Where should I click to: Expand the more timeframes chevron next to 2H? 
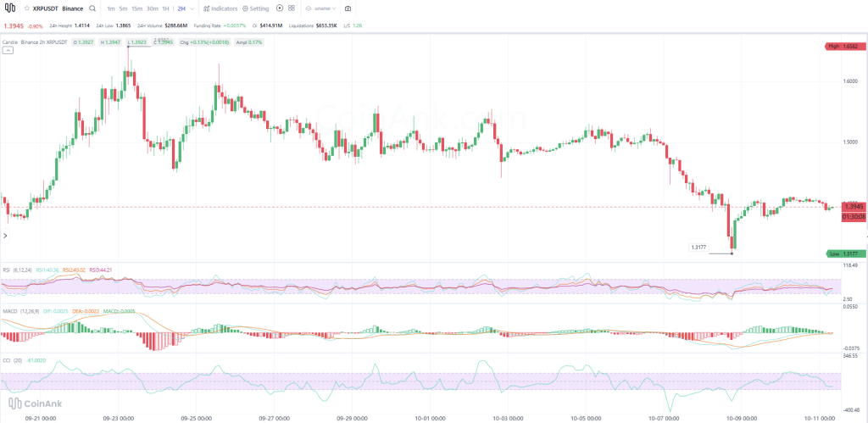(x=191, y=8)
